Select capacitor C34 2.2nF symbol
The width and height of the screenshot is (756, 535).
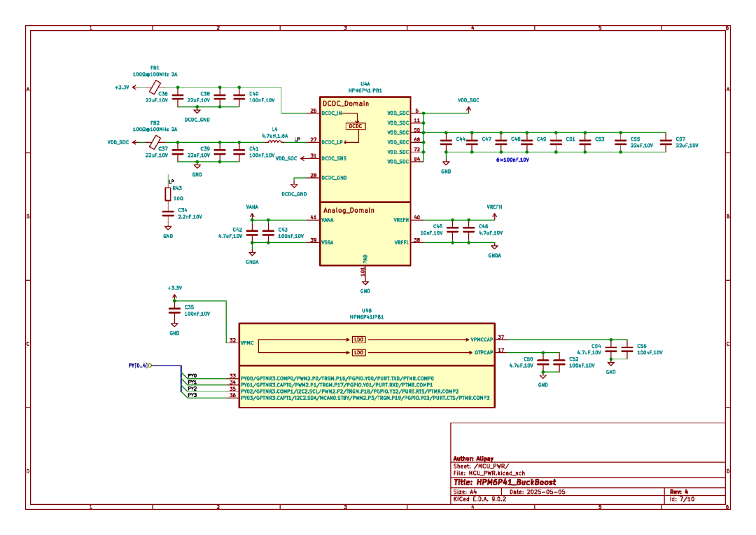pyautogui.click(x=167, y=214)
